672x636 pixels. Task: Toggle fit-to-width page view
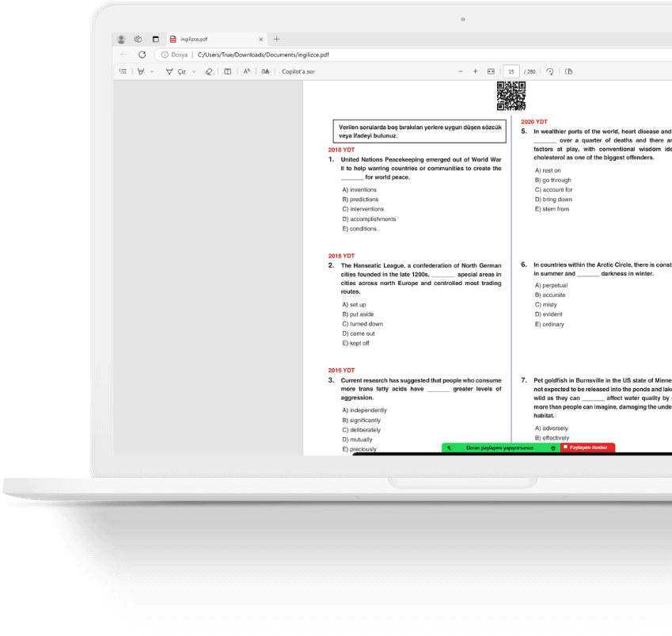(x=492, y=71)
